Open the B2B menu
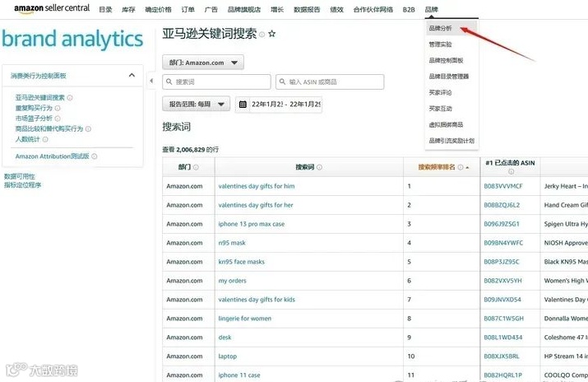588x382 pixels. point(409,10)
